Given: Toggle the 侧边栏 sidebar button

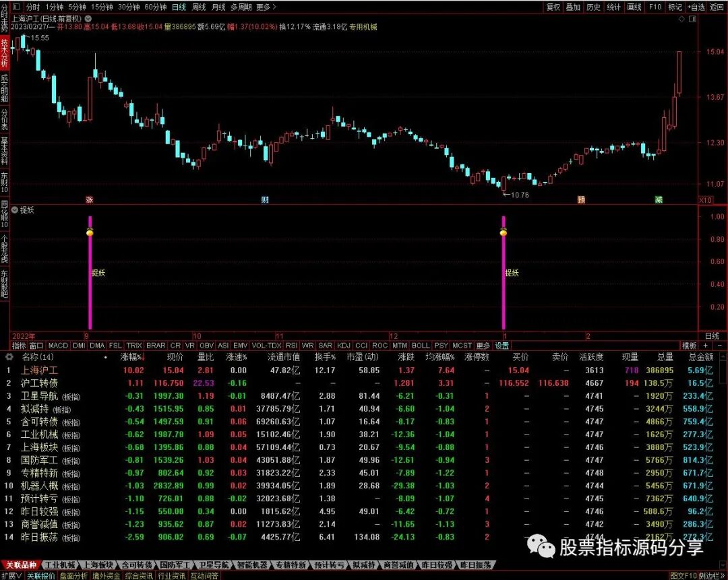Looking at the screenshot, I should tap(713, 576).
